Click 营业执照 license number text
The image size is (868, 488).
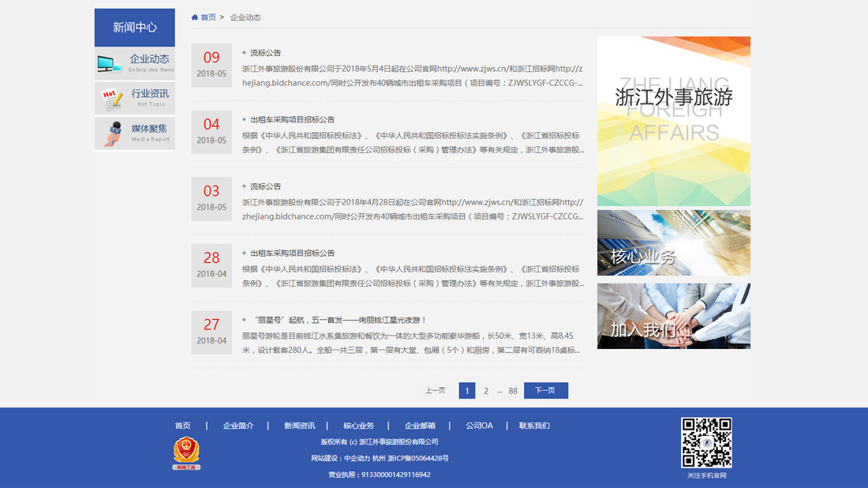380,475
